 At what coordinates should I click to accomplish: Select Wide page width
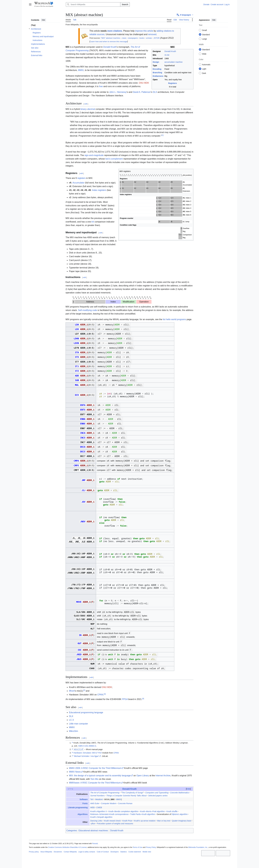click(x=200, y=54)
